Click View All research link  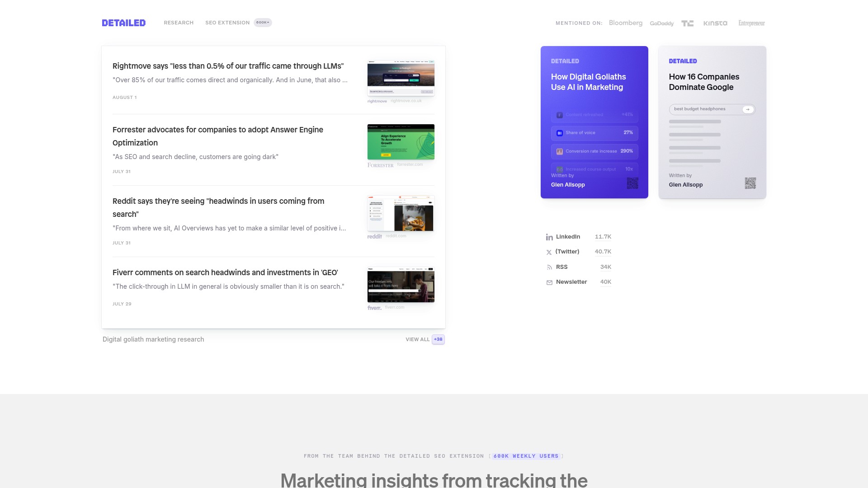417,339
